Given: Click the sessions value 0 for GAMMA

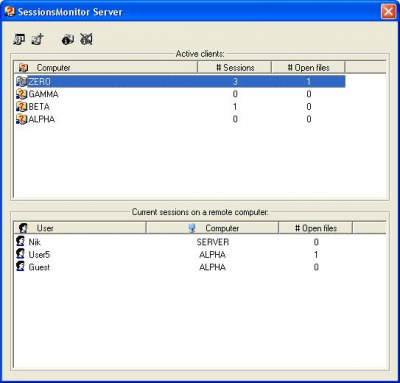Looking at the screenshot, I should pos(235,94).
